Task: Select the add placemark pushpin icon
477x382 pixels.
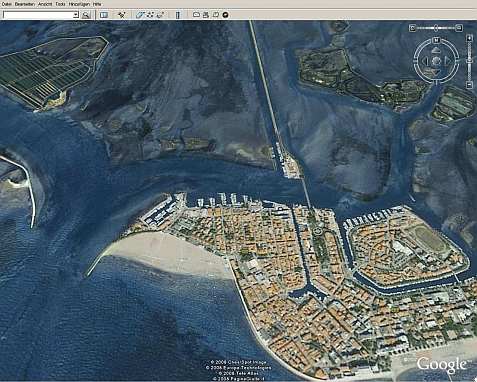Action: 122,15
